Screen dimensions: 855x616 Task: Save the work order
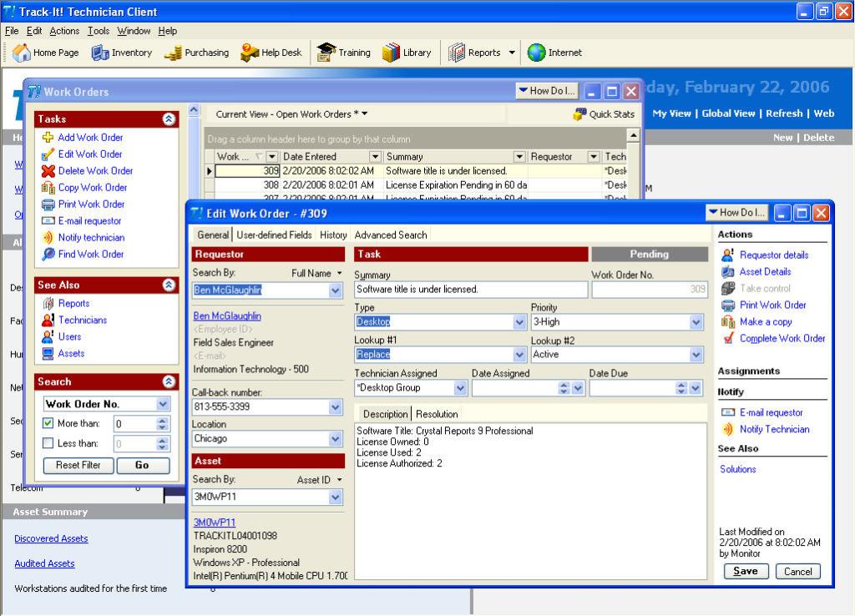(746, 571)
